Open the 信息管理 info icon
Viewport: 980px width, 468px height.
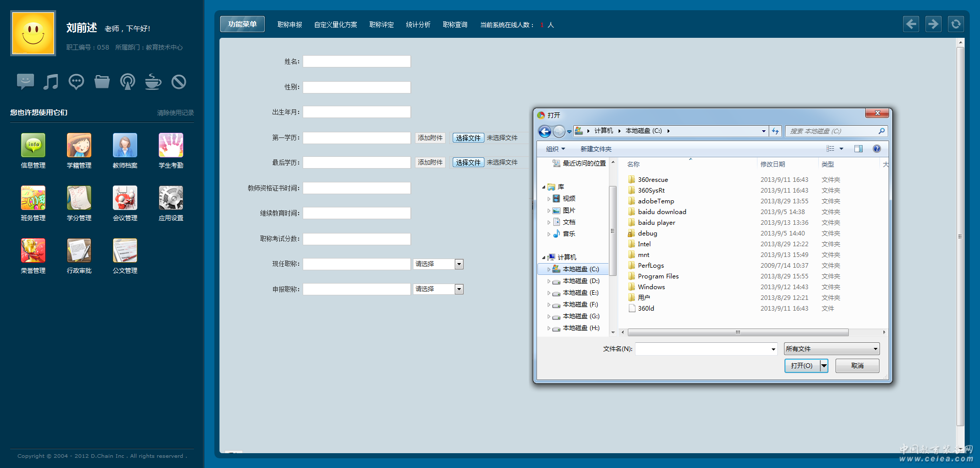click(33, 146)
